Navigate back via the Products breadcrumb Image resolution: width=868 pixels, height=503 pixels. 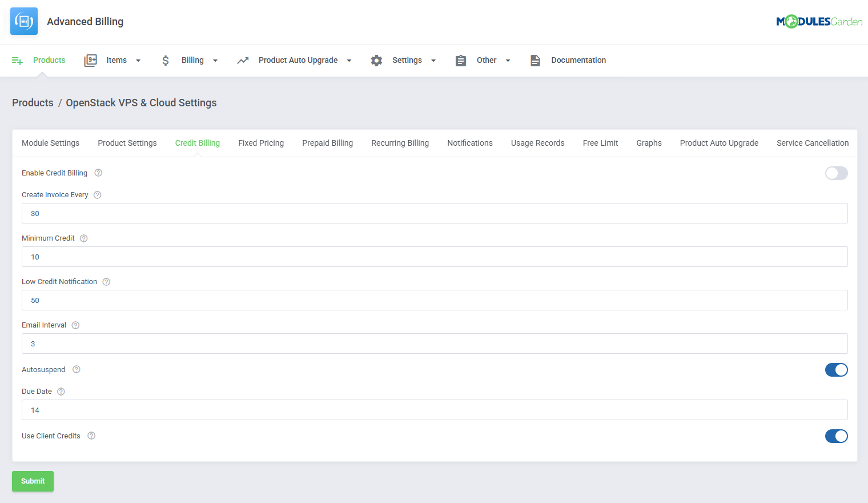pyautogui.click(x=33, y=102)
